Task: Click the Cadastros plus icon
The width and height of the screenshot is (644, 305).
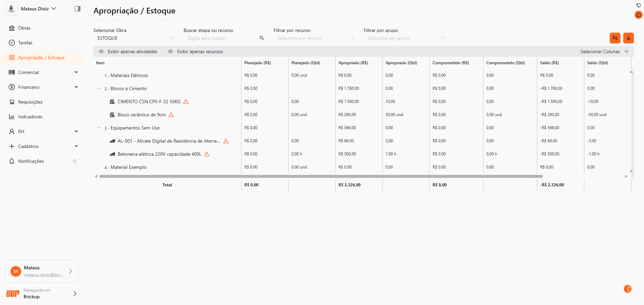Action: click(x=12, y=146)
